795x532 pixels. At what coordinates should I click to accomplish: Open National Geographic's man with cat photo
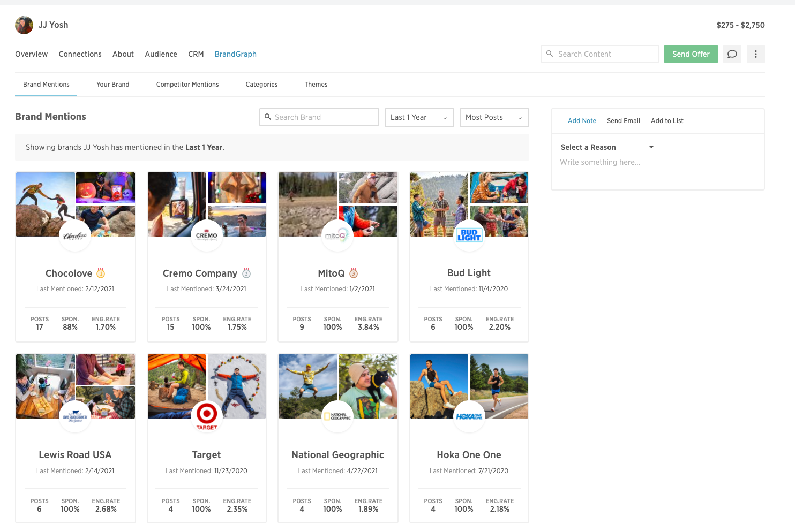(x=369, y=386)
